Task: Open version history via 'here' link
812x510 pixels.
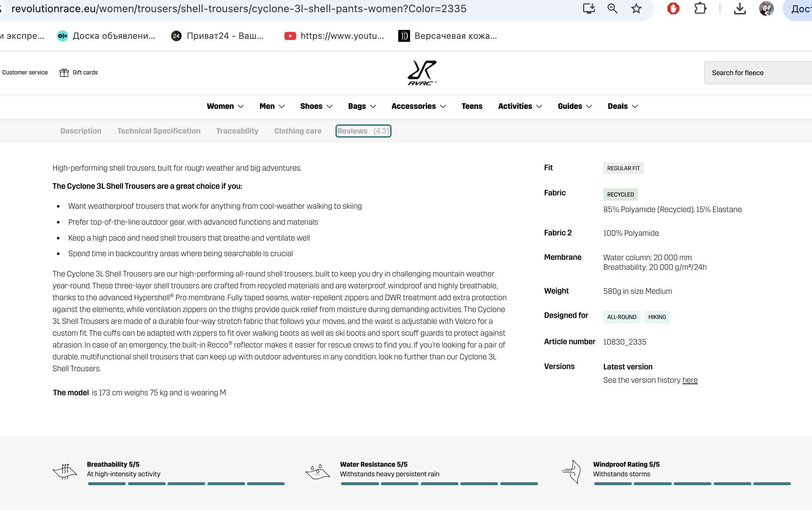Action: coord(690,380)
